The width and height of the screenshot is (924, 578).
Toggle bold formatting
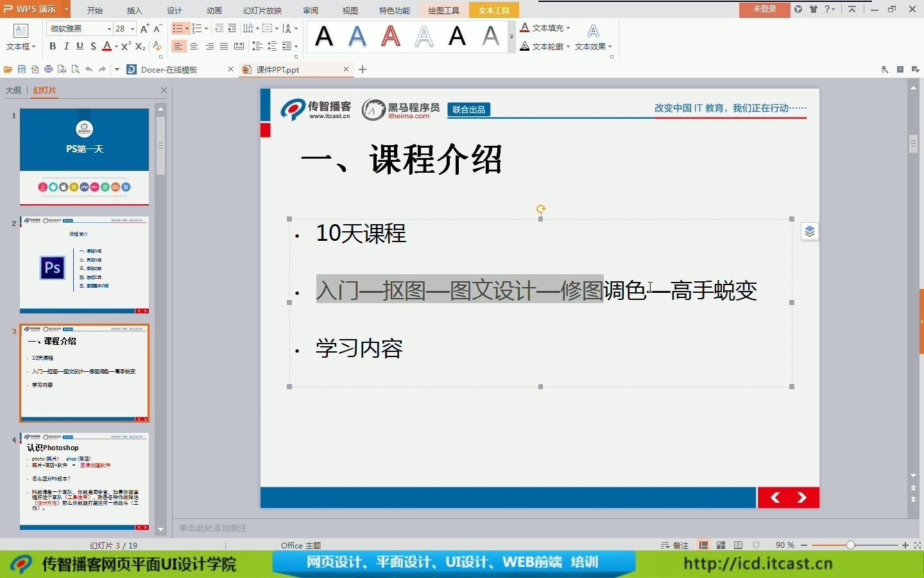pos(53,46)
